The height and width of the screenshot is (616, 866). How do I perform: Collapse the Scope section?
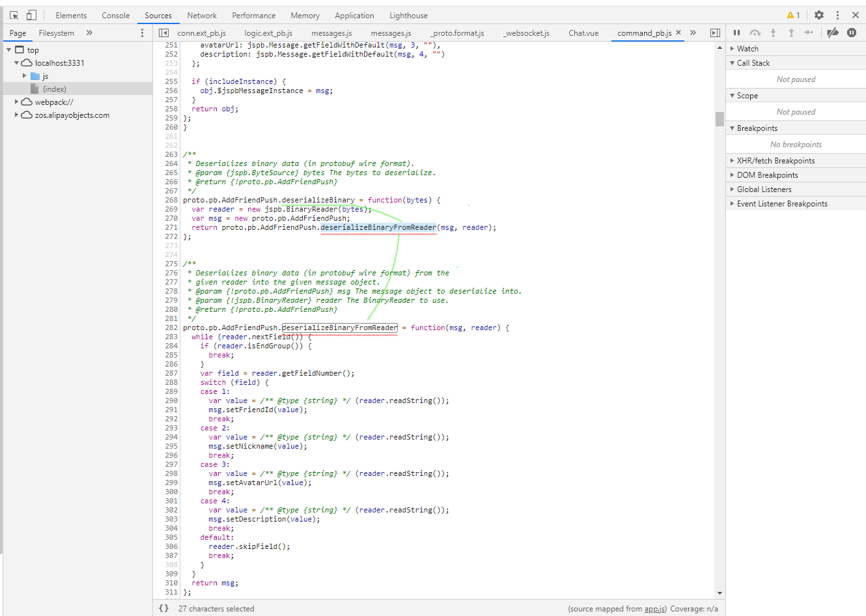(796, 96)
